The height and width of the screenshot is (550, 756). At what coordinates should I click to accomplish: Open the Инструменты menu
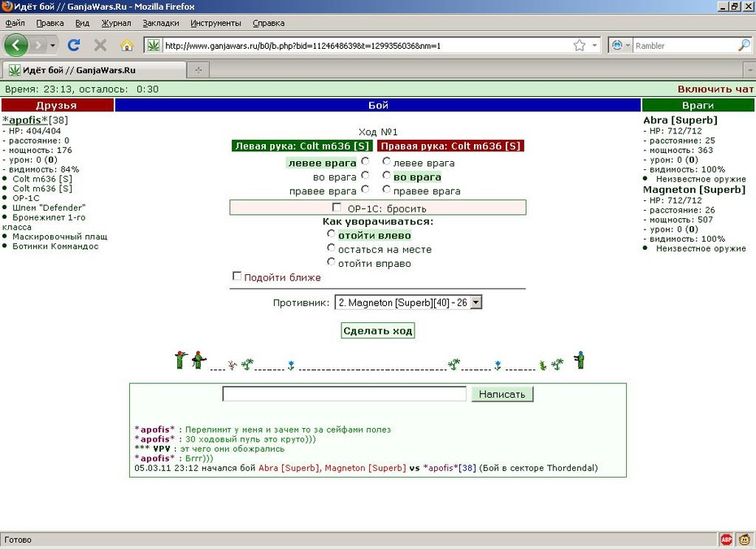pyautogui.click(x=215, y=23)
